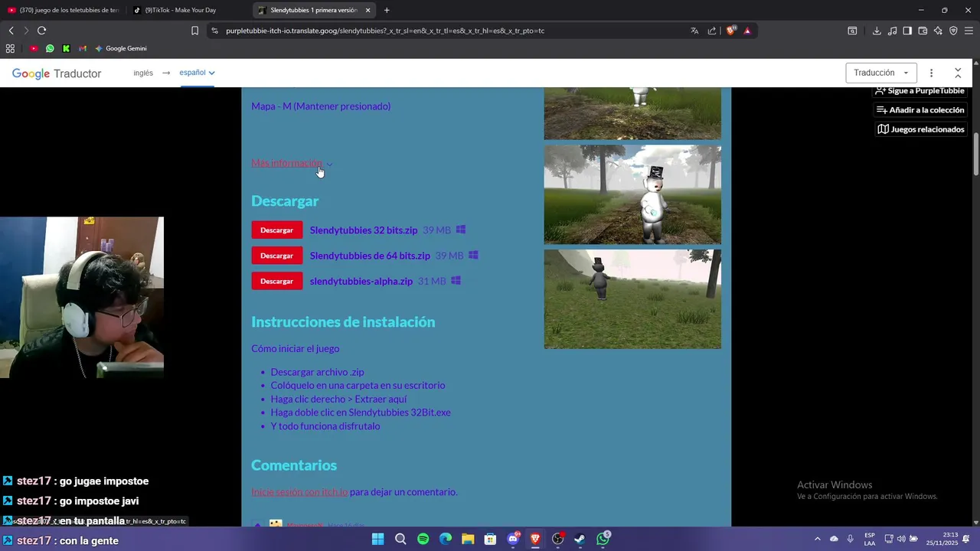Open OBS Studio from taskbar

point(558,539)
